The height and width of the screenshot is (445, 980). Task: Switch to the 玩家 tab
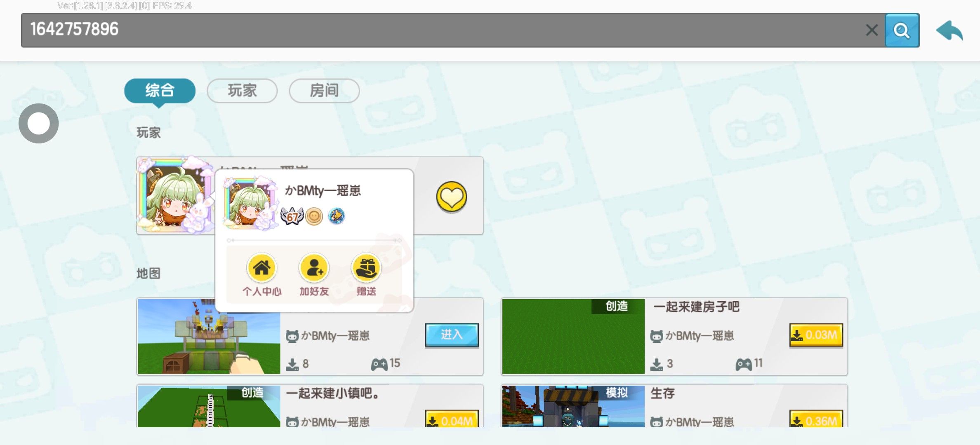[x=242, y=91]
